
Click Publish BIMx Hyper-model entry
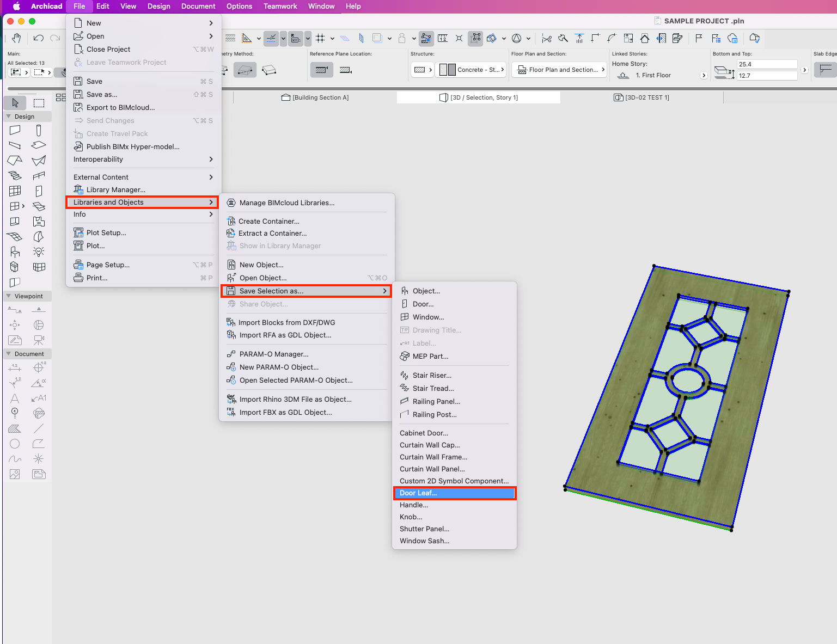click(144, 146)
